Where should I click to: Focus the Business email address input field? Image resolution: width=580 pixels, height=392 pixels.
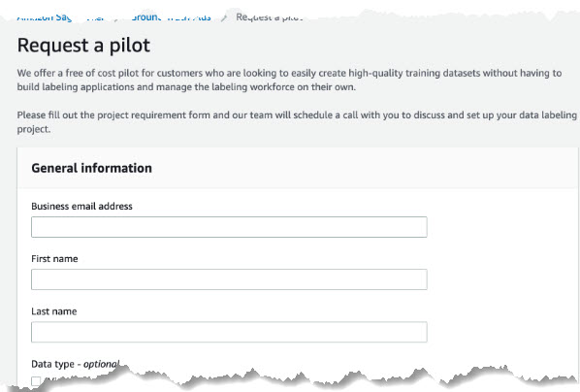229,227
